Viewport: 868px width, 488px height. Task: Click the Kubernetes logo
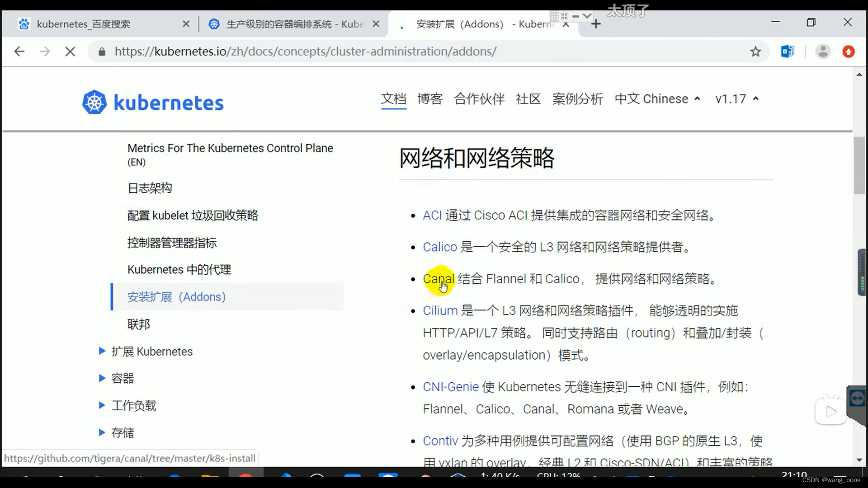pos(153,102)
